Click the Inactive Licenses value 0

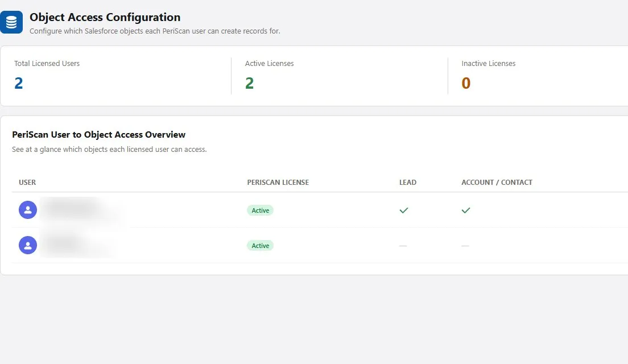coord(466,83)
